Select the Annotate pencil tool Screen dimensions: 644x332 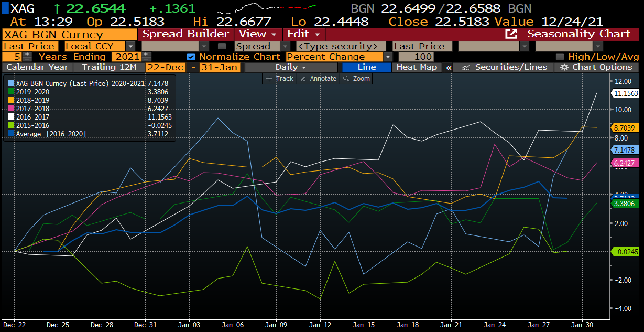(318, 78)
